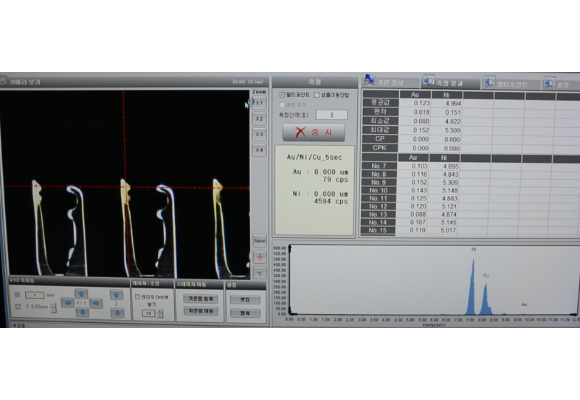This screenshot has width=580, height=400.
Task: Select the CPK row header
Action: (380, 148)
